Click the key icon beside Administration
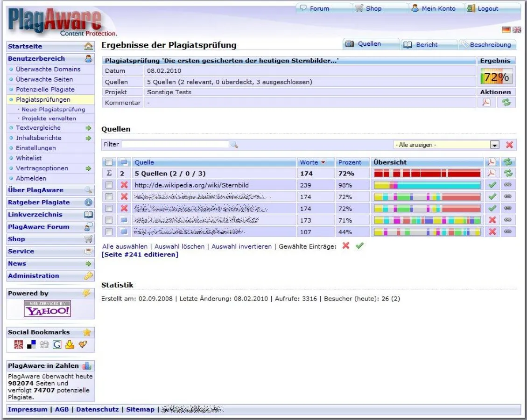Viewport: 527px width, 420px height. (88, 276)
